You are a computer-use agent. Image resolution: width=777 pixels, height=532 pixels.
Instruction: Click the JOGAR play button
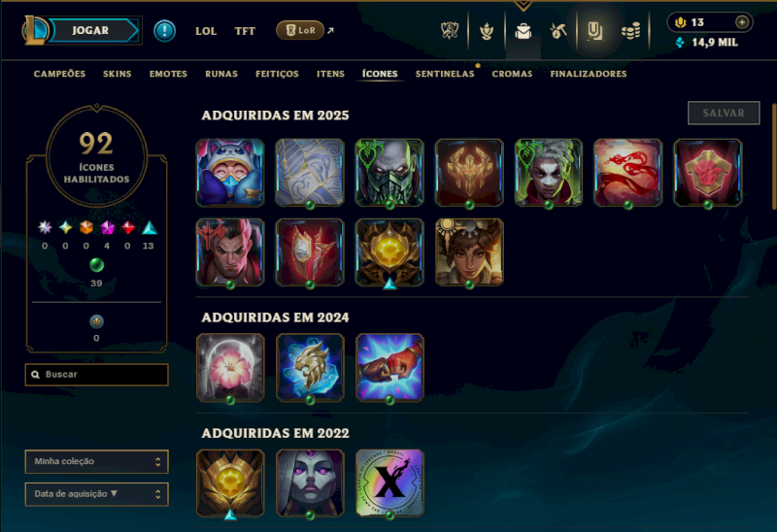pos(90,30)
